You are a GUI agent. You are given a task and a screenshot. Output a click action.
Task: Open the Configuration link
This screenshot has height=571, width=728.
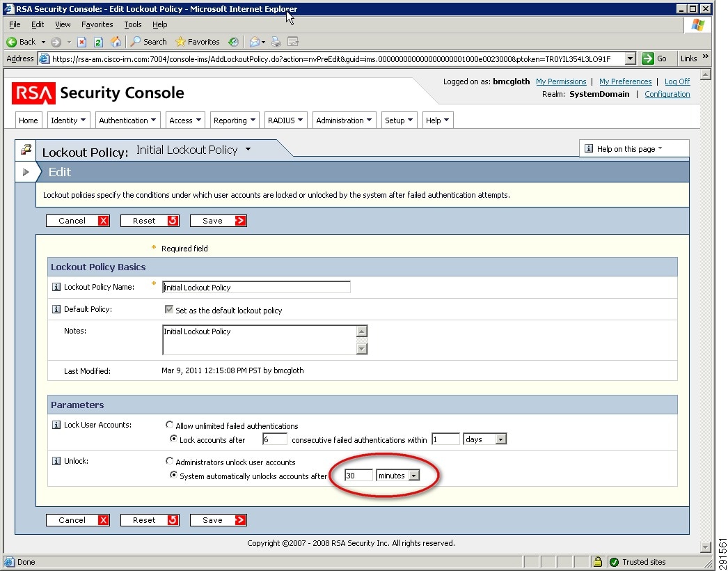click(x=667, y=94)
